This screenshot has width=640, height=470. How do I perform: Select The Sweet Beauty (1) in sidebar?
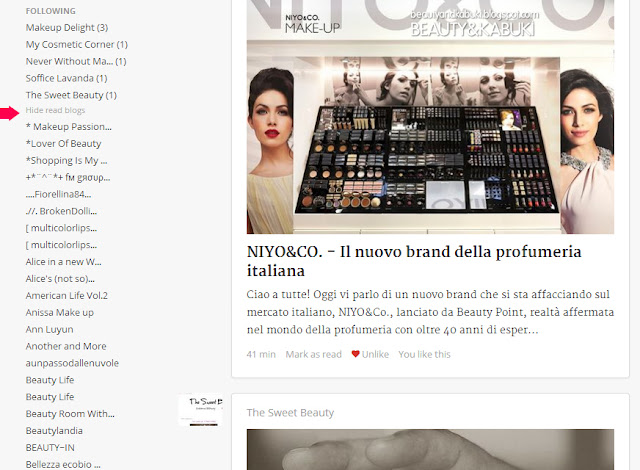pyautogui.click(x=71, y=95)
